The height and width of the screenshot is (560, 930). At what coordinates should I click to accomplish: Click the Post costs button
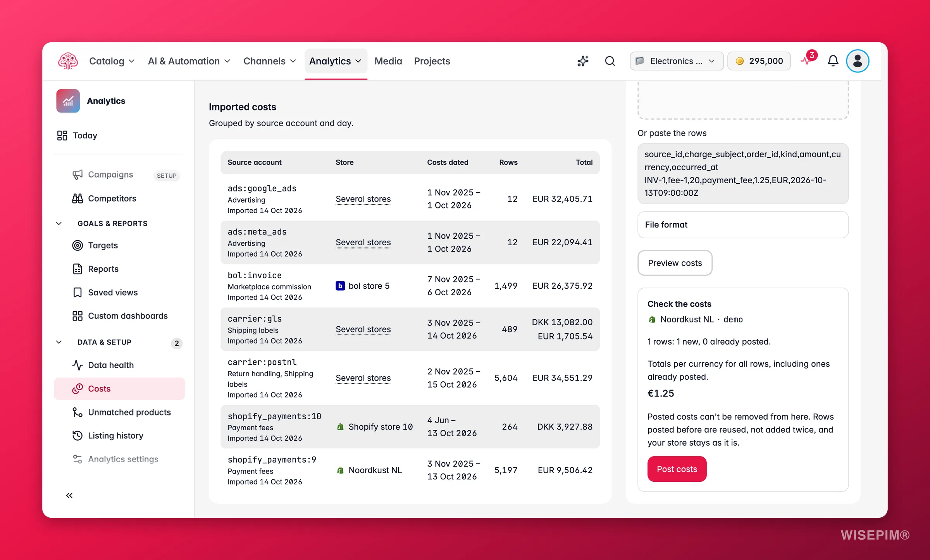pos(677,469)
